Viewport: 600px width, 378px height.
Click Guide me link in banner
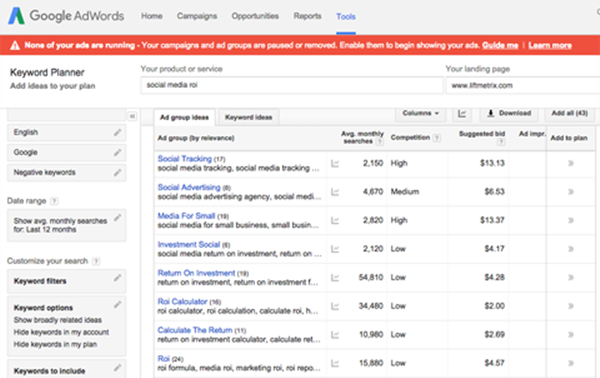pyautogui.click(x=500, y=46)
